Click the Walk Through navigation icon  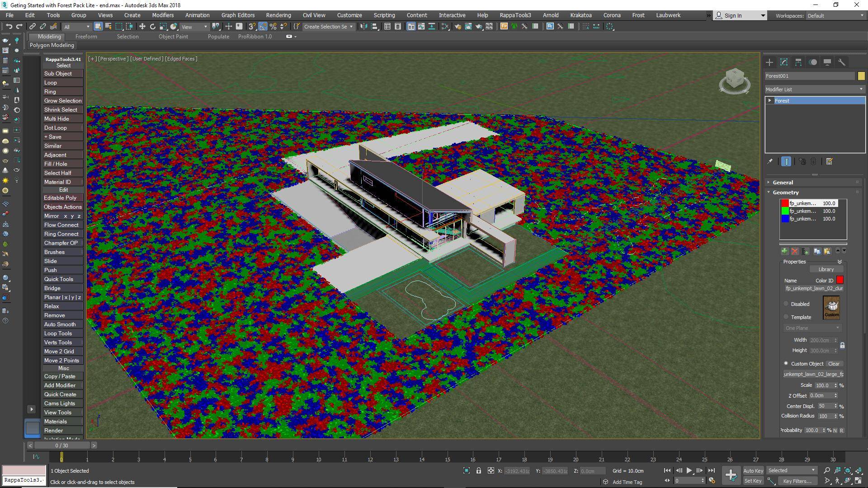[837, 480]
